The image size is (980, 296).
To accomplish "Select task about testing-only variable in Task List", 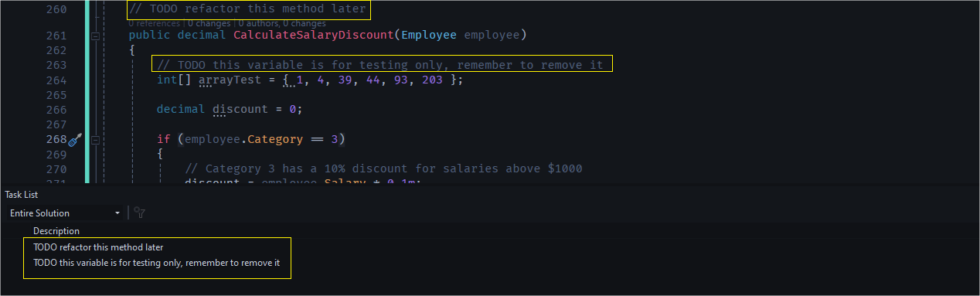I will coord(156,263).
